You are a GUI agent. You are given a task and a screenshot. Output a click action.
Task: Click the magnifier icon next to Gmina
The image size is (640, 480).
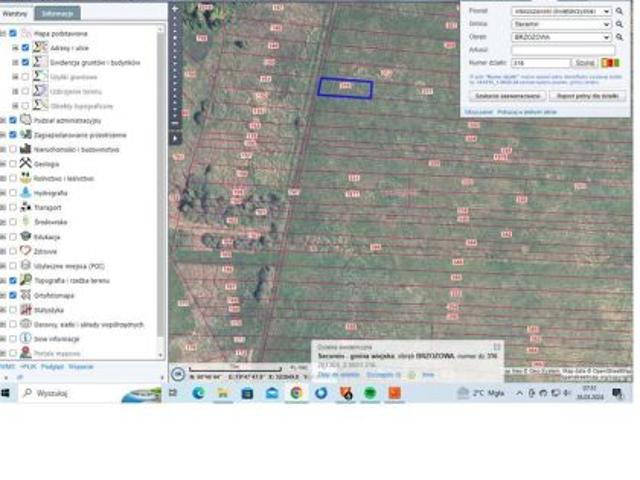click(x=619, y=24)
